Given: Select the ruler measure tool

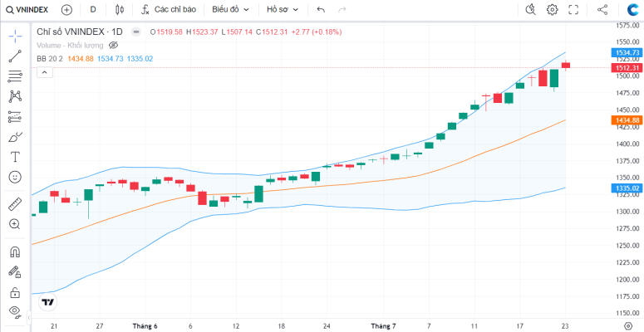Looking at the screenshot, I should click(15, 204).
